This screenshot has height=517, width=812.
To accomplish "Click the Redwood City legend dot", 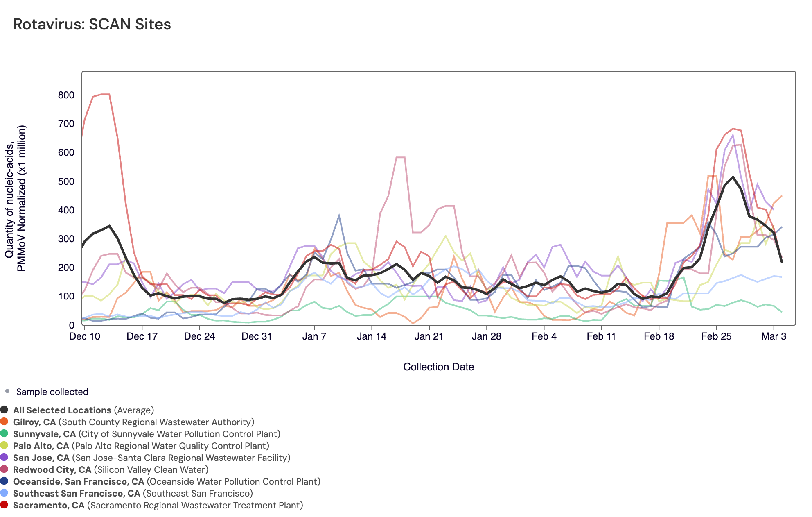I will [5, 469].
